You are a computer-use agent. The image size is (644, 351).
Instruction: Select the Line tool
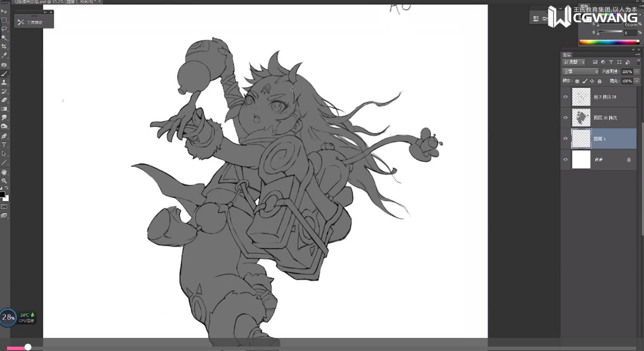pos(4,162)
